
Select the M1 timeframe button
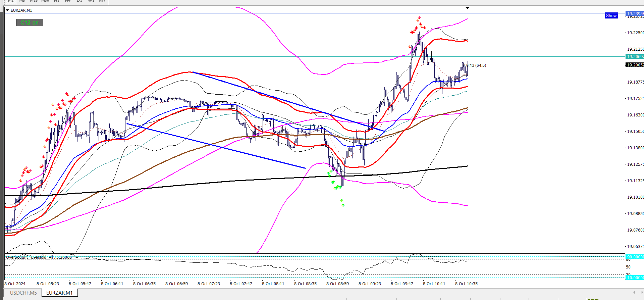coord(11,1)
